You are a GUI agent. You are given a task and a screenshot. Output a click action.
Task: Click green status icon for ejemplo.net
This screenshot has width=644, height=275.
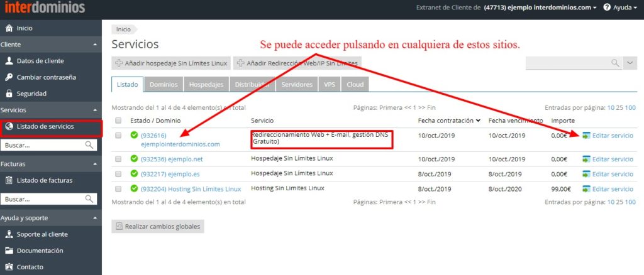pos(134,159)
